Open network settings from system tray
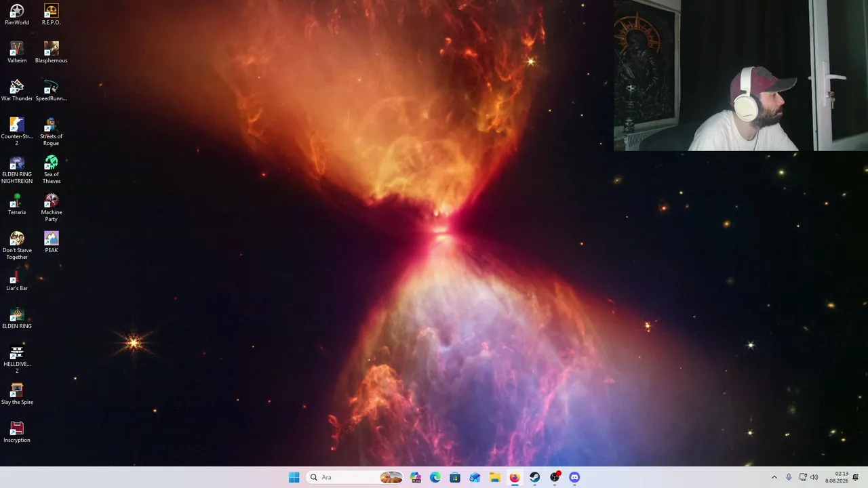 tap(803, 477)
